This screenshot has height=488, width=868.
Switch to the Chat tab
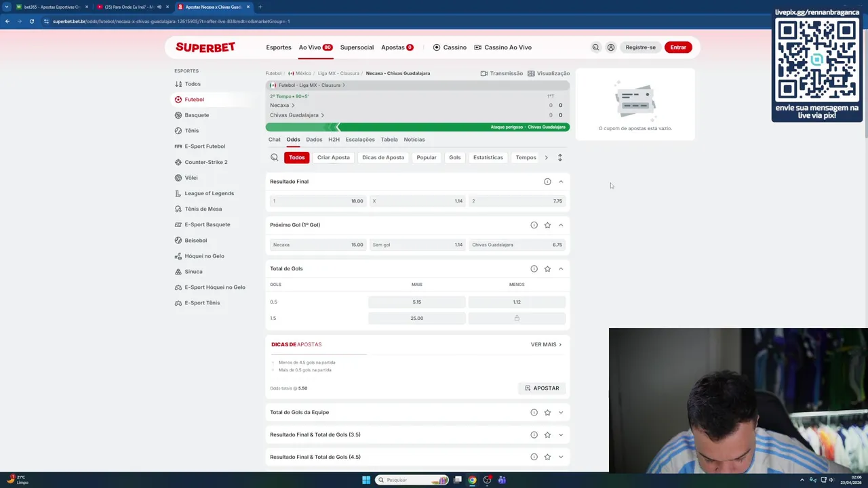click(274, 140)
